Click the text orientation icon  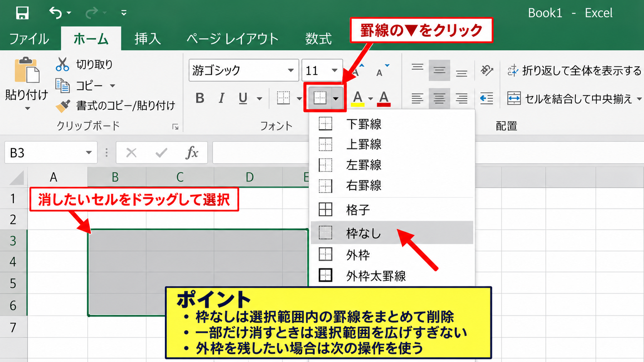coord(487,70)
